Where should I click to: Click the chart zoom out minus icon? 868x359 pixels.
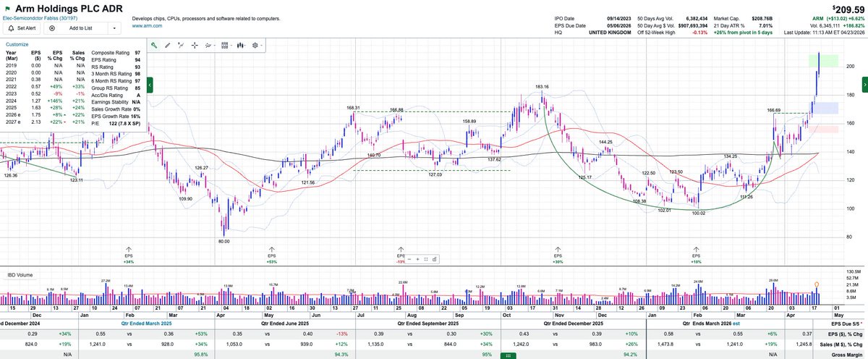[x=409, y=259]
